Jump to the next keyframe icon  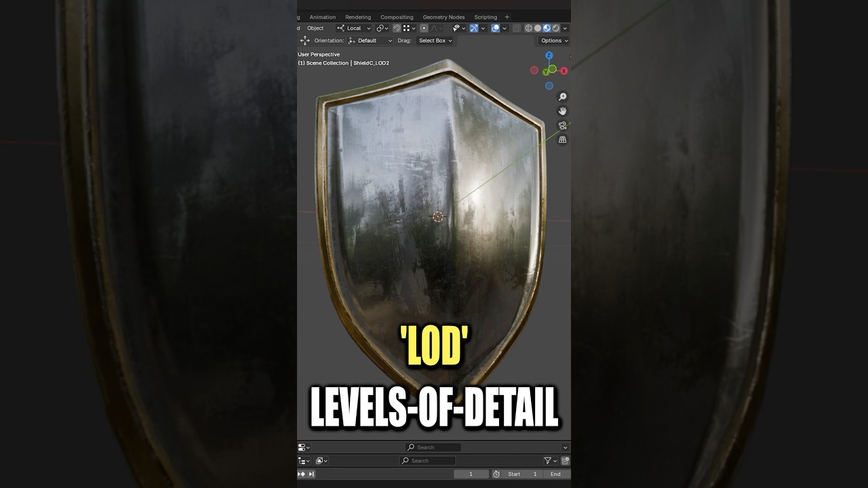tap(301, 474)
